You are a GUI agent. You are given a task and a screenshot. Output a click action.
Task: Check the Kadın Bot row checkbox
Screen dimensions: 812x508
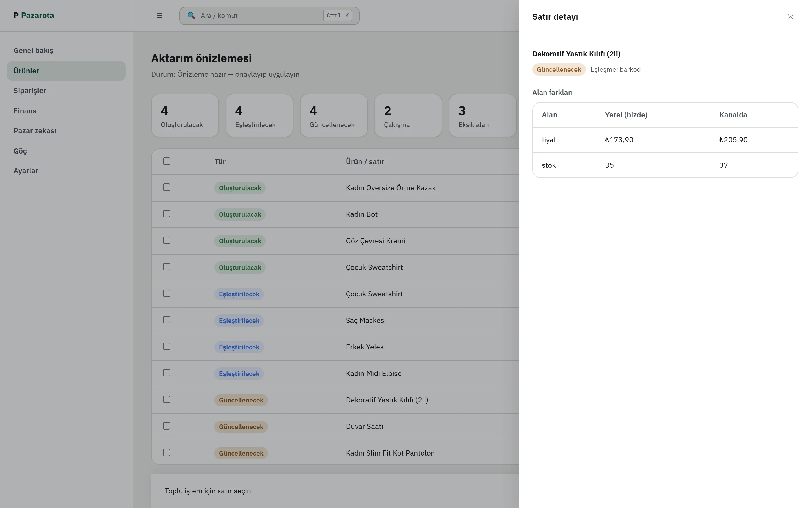[x=166, y=214]
